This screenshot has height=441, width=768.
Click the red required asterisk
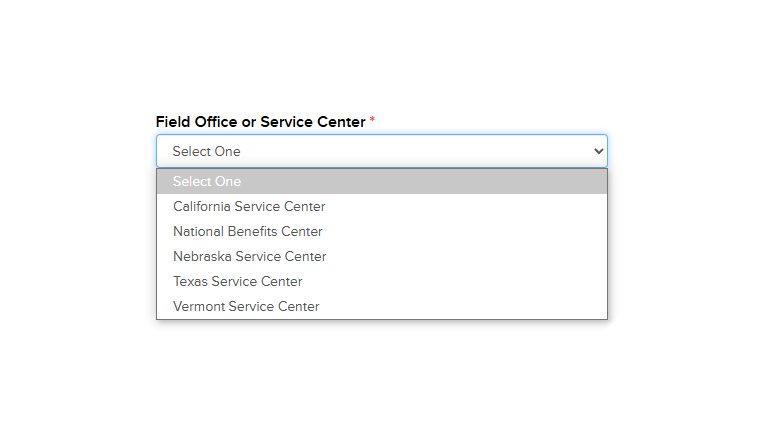[x=372, y=120]
